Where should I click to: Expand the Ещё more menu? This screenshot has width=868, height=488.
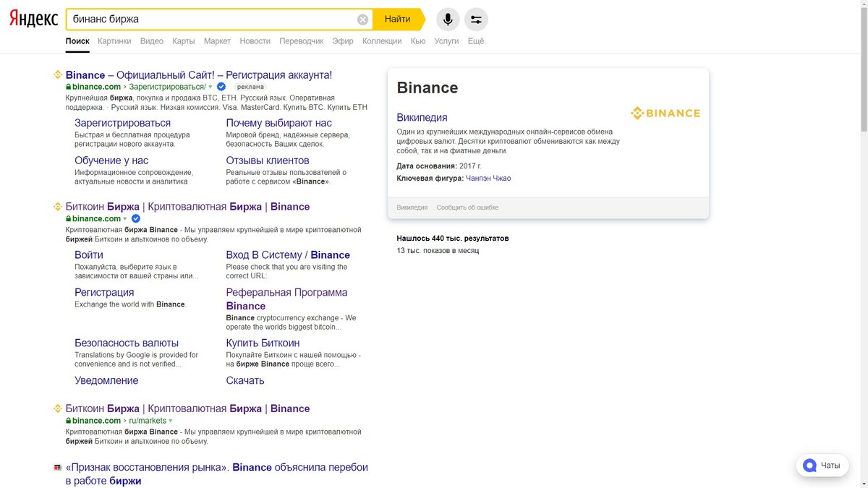coord(476,41)
